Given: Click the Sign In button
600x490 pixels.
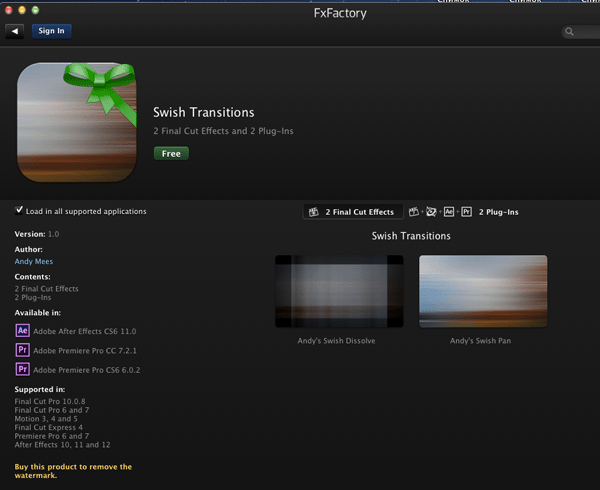Looking at the screenshot, I should (x=51, y=31).
